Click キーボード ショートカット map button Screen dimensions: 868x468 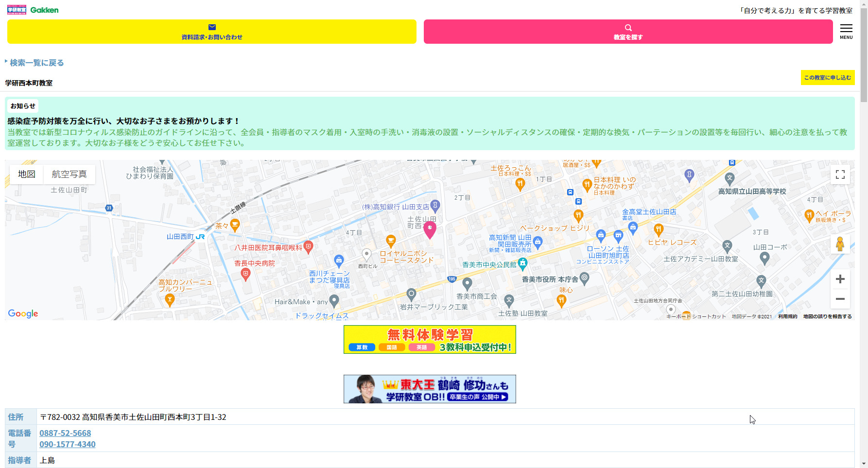(696, 316)
